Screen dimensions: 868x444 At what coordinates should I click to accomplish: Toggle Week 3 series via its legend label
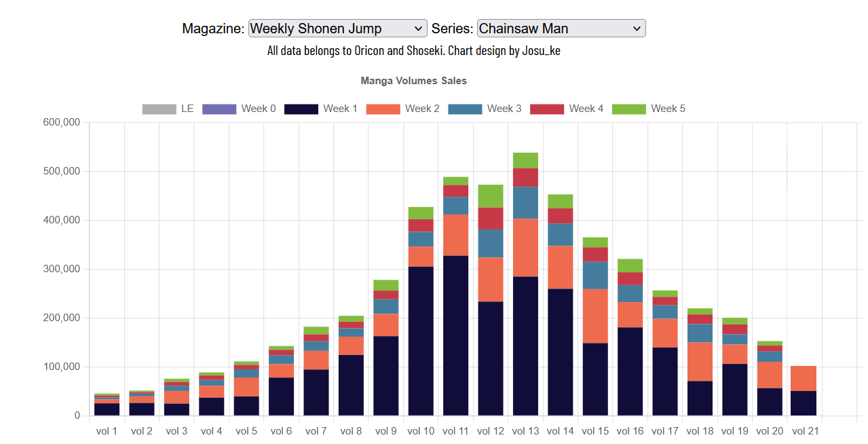click(x=504, y=109)
